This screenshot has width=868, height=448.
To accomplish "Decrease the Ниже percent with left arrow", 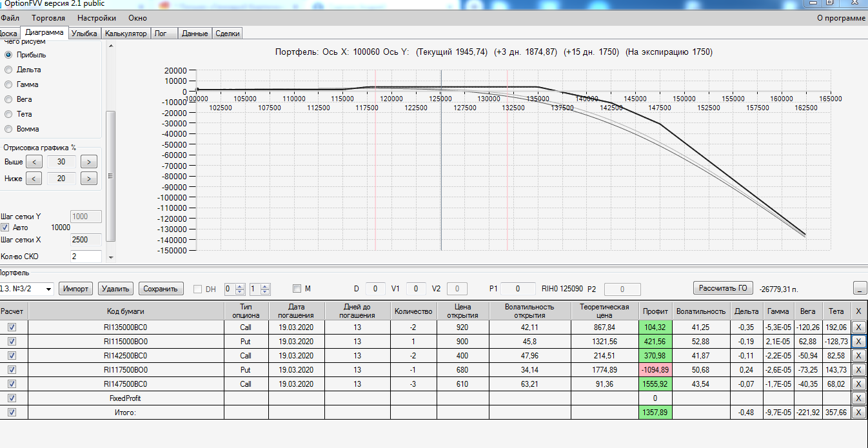I will coord(34,179).
